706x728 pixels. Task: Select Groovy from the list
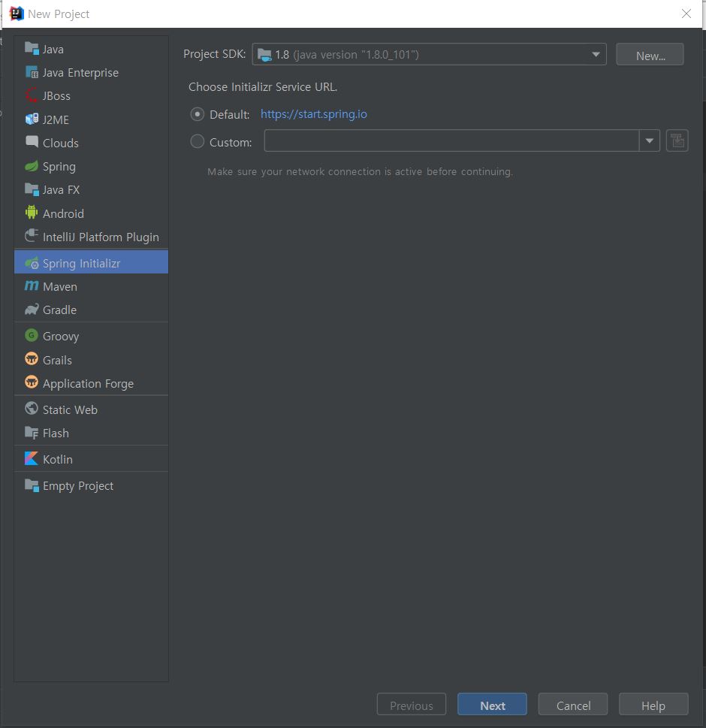coord(92,336)
